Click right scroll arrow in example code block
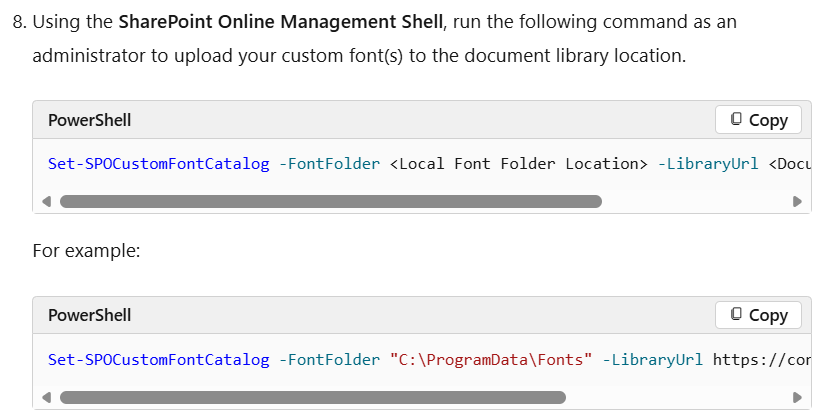Screen dimensions: 820x417 [x=797, y=398]
